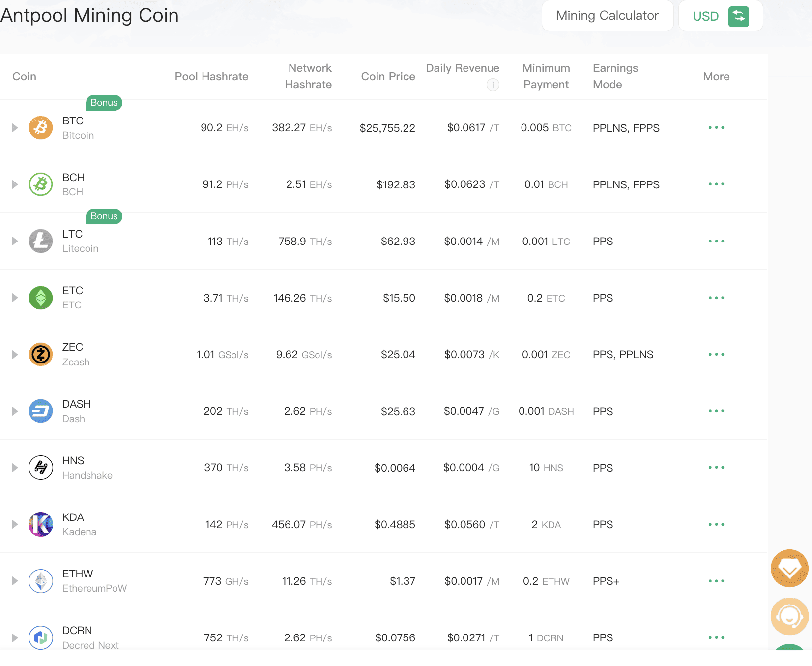Screen dimensions: 812x666
Task: Click the Dash coin logo icon
Action: click(41, 411)
